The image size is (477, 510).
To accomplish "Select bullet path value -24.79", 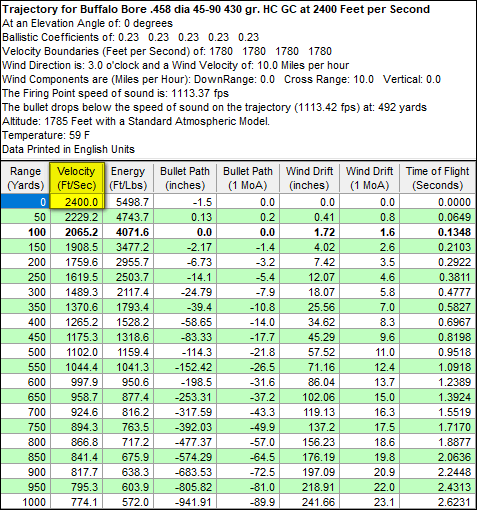I will coord(185,292).
